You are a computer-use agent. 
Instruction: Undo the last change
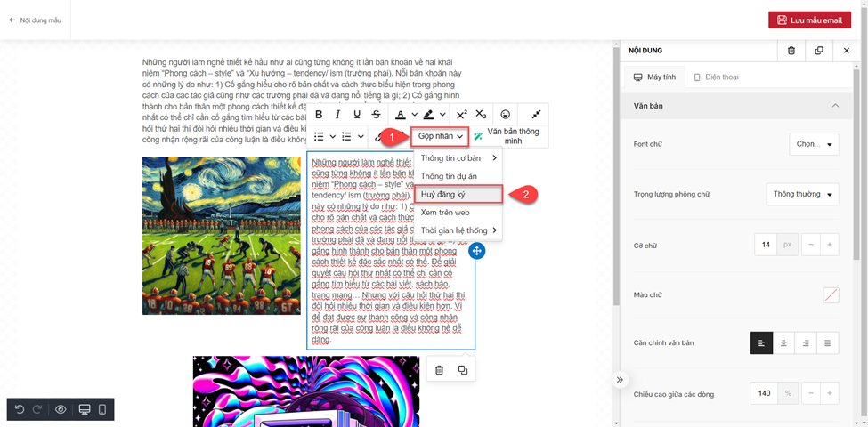[x=20, y=409]
